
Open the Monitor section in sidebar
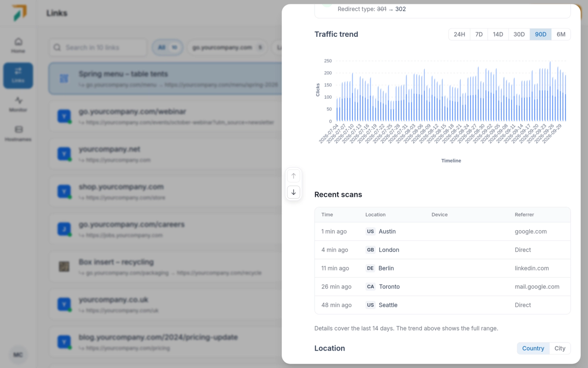click(18, 105)
